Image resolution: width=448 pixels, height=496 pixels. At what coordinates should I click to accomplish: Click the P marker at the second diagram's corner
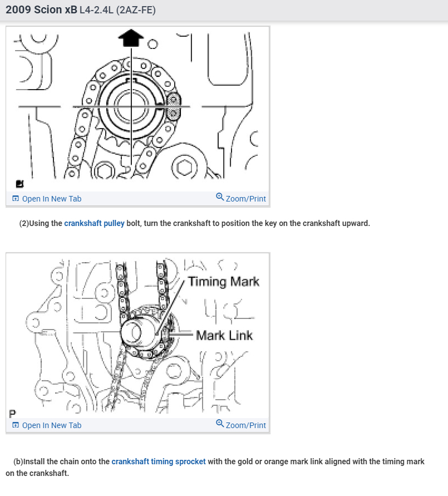click(12, 414)
